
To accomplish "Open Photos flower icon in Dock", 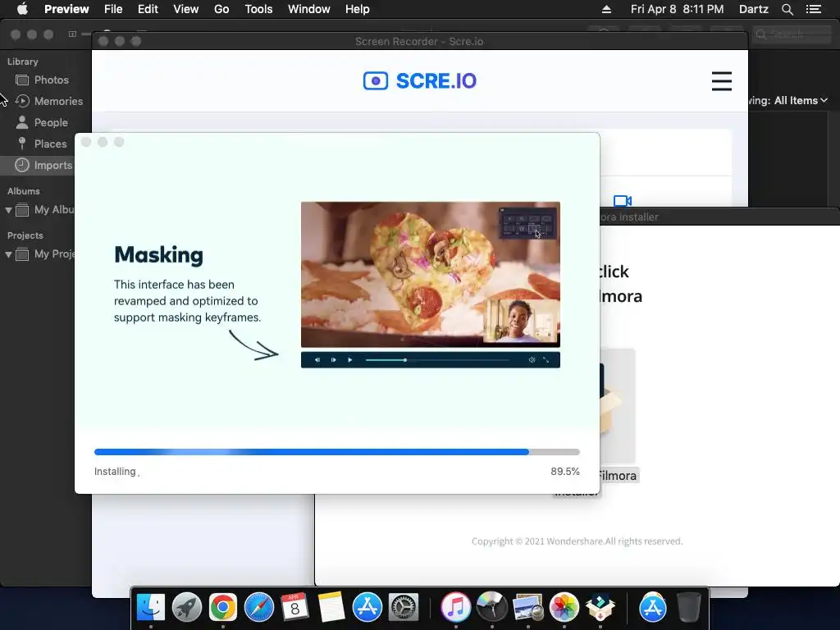I will point(564,607).
